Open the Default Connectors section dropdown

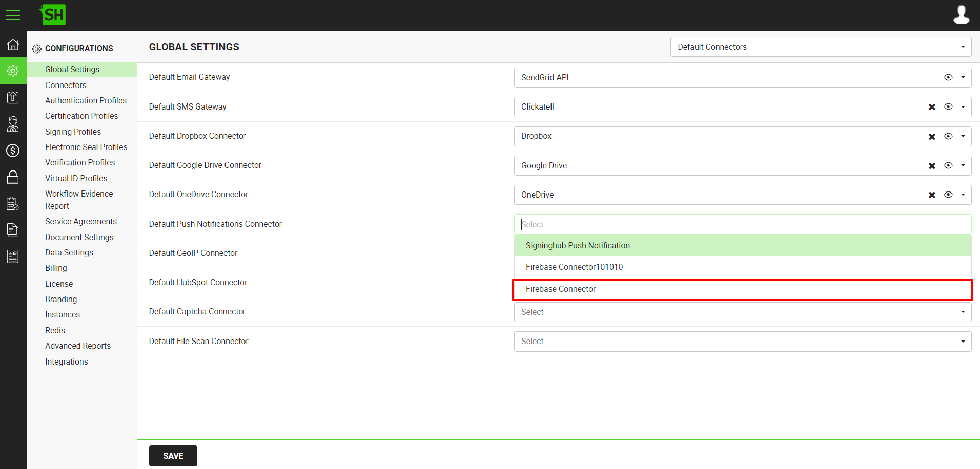pos(821,47)
